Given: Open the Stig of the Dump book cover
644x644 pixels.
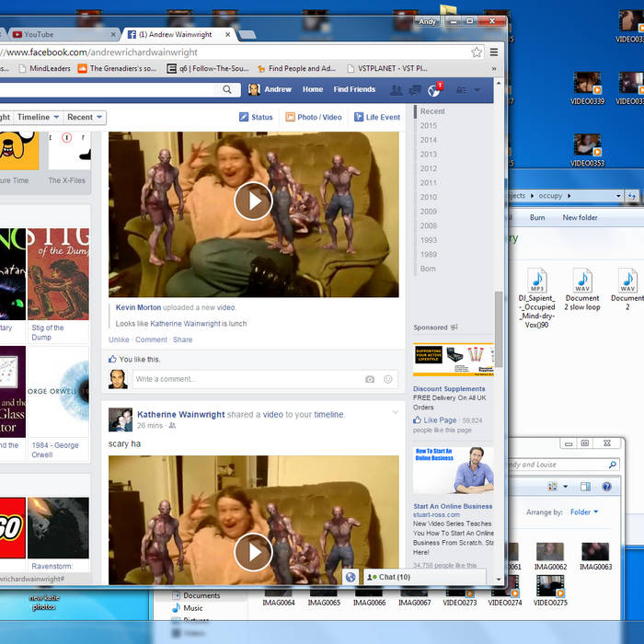Looking at the screenshot, I should (x=58, y=274).
